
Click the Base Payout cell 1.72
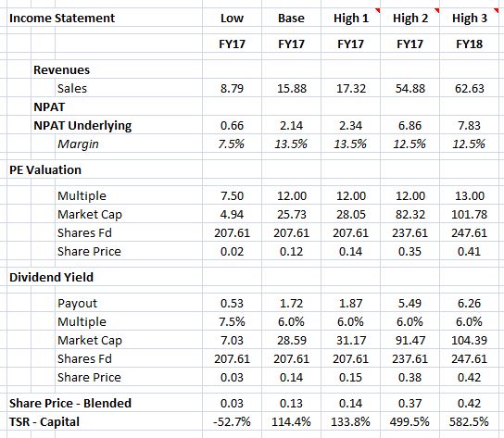tap(291, 303)
